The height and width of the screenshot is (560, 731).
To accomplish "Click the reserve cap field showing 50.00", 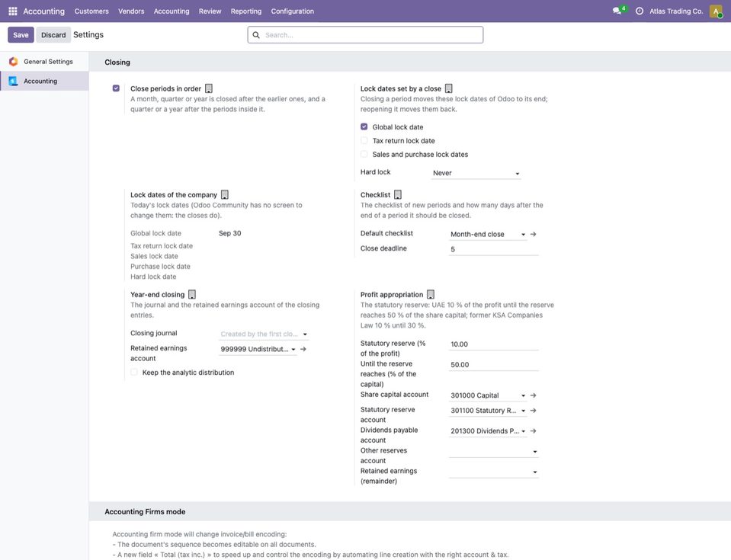I will pyautogui.click(x=494, y=365).
